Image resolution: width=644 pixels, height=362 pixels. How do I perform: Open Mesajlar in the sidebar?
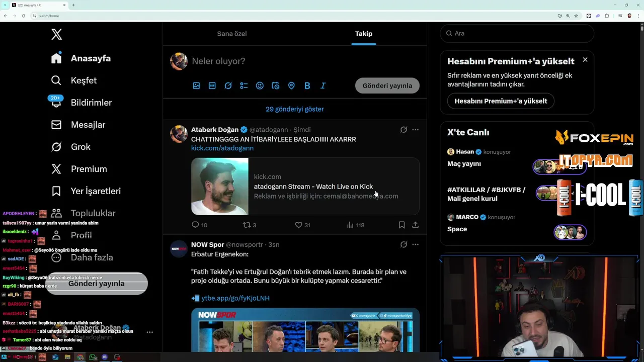pos(78,125)
